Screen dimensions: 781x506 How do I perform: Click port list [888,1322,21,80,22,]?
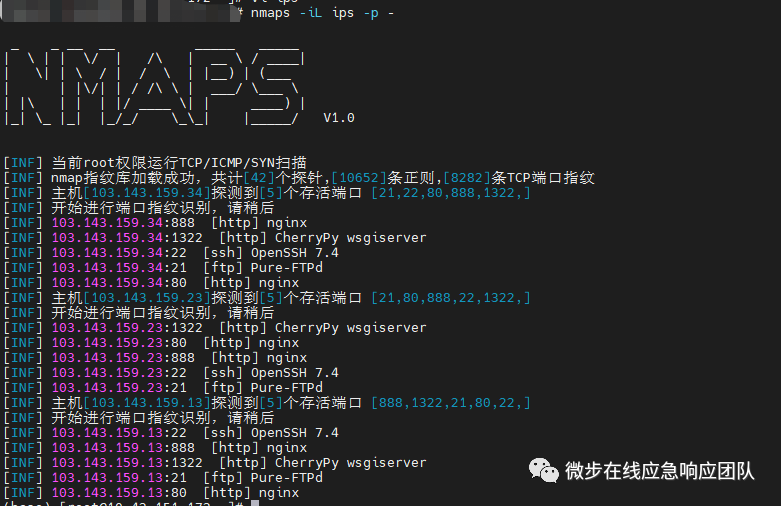pos(451,402)
